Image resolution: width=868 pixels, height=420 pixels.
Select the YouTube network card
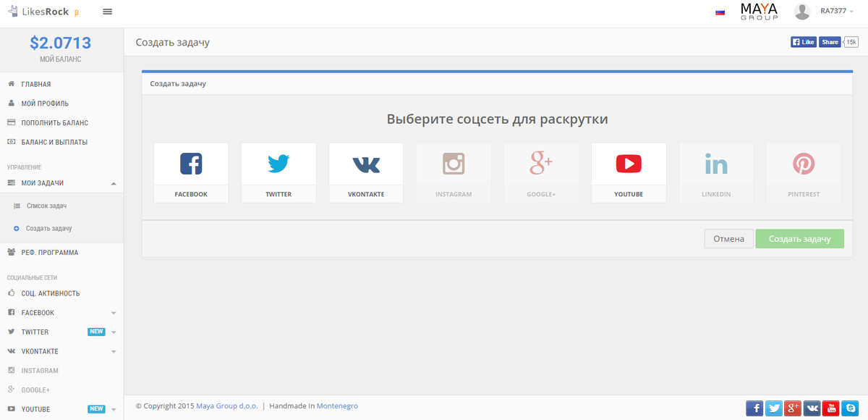tap(629, 172)
